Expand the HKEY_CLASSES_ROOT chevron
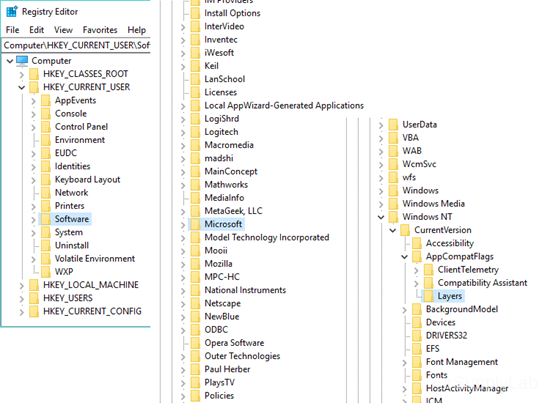The height and width of the screenshot is (403, 550). point(21,74)
